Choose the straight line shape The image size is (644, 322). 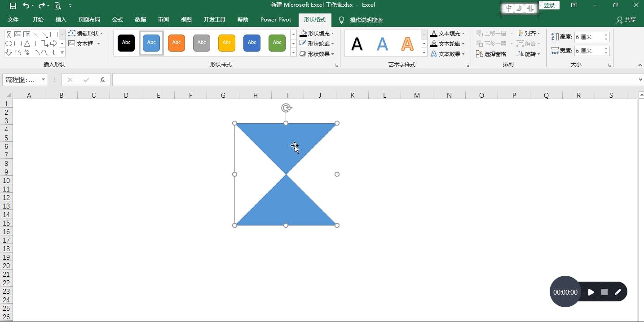tap(35, 35)
